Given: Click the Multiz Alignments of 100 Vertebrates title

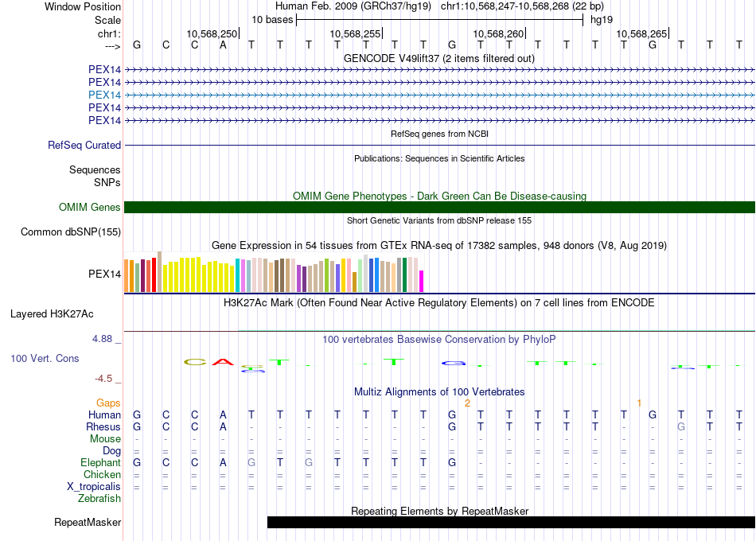Looking at the screenshot, I should [x=439, y=392].
